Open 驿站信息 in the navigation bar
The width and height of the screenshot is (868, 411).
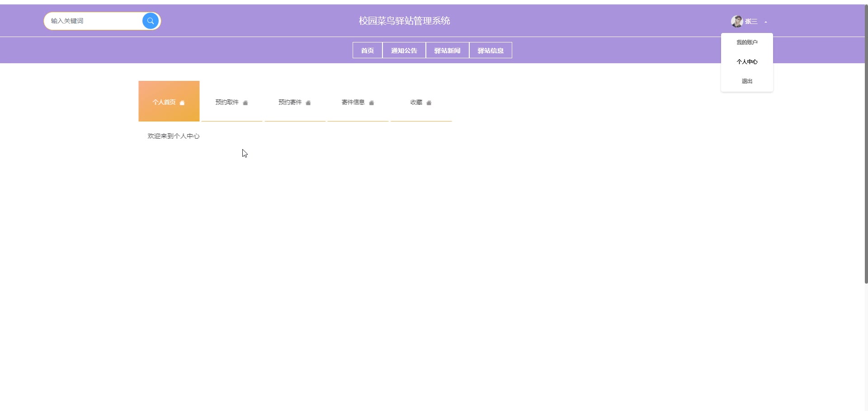[x=491, y=50]
